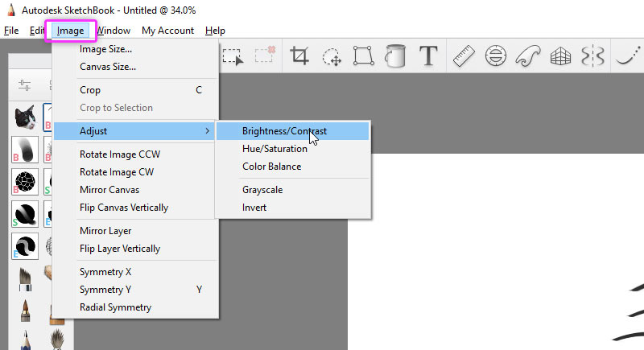Open the brush properties sliders icon
The width and height of the screenshot is (644, 350).
coord(24,85)
